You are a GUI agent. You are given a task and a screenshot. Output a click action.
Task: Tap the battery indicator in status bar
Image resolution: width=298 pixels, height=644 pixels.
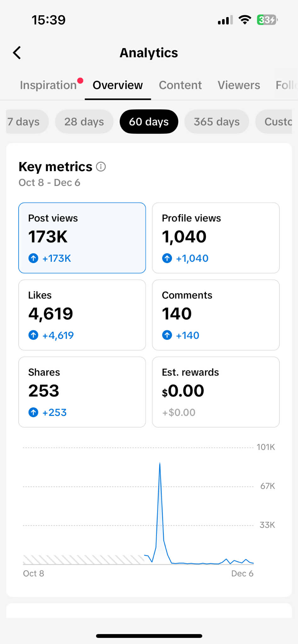pos(267,20)
